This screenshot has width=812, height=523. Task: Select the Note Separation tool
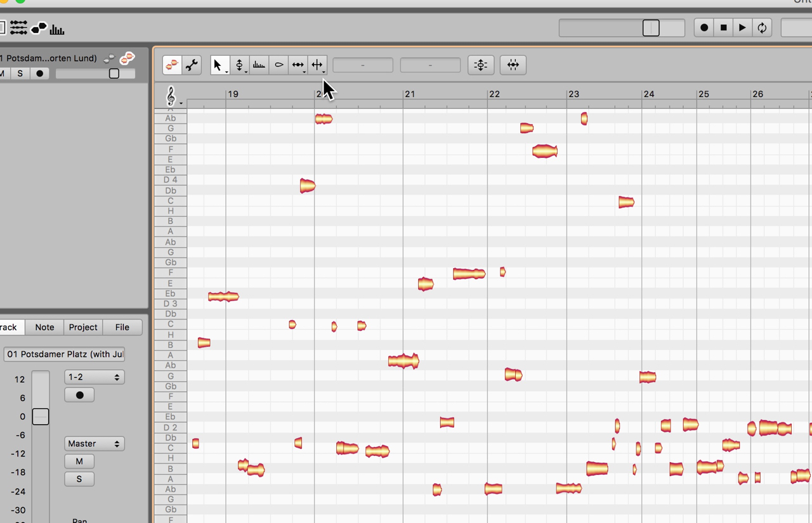(x=317, y=65)
